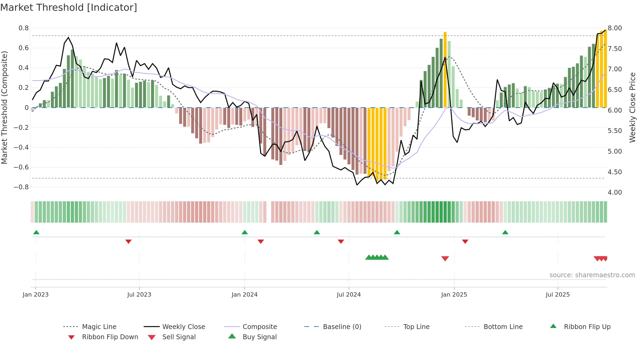Click the ribbon flip up marker at Jan 2023

click(x=36, y=232)
